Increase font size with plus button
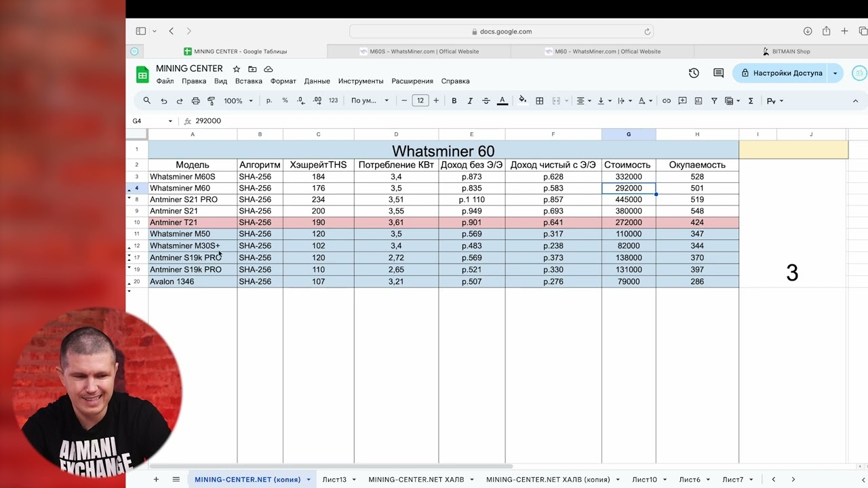This screenshot has height=488, width=868. point(436,101)
